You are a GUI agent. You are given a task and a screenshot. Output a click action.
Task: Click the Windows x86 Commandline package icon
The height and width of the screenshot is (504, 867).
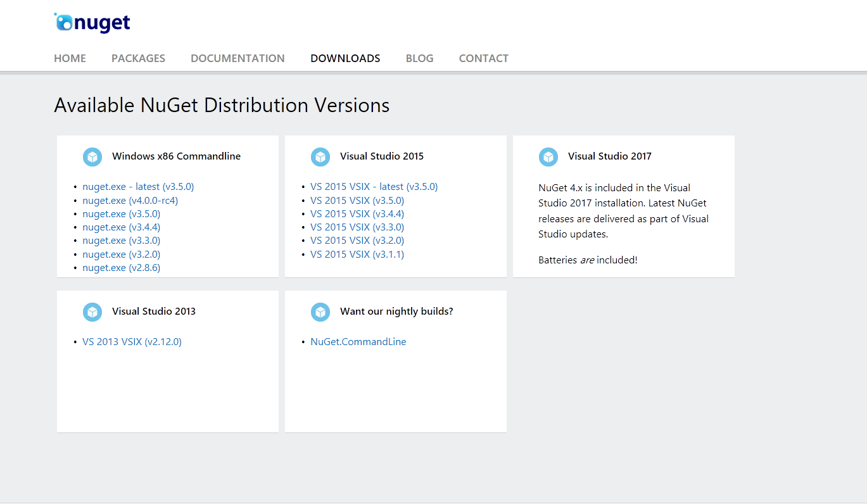coord(92,157)
